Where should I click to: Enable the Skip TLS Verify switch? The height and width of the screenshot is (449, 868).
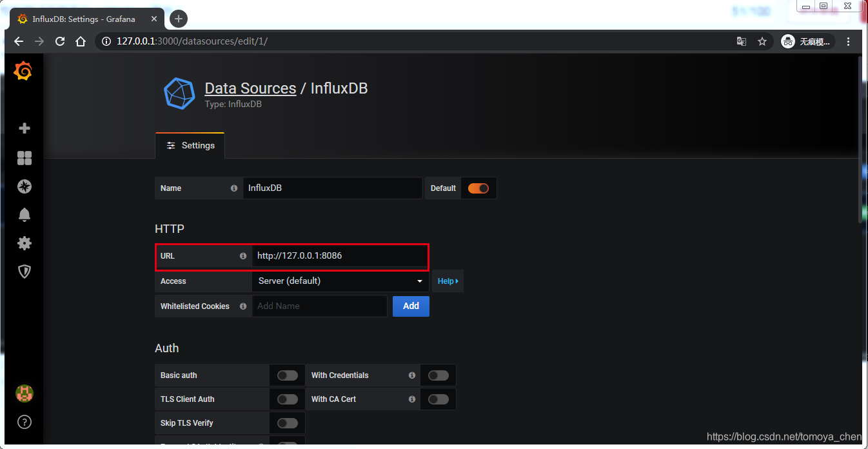288,423
